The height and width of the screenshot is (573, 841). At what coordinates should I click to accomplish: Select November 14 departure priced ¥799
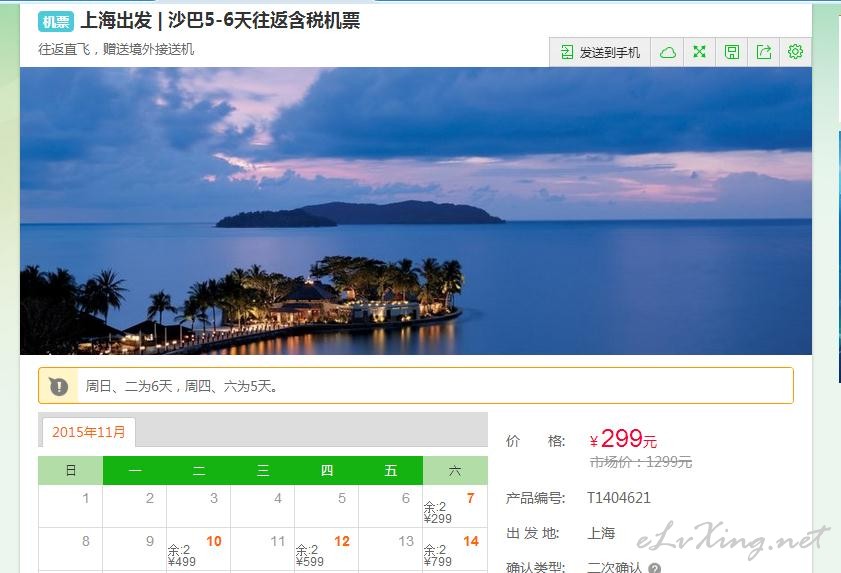point(455,549)
